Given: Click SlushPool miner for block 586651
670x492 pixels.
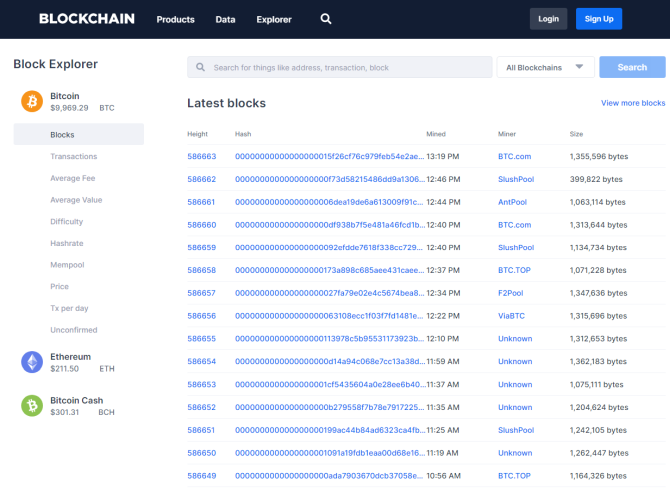Looking at the screenshot, I should coord(516,430).
